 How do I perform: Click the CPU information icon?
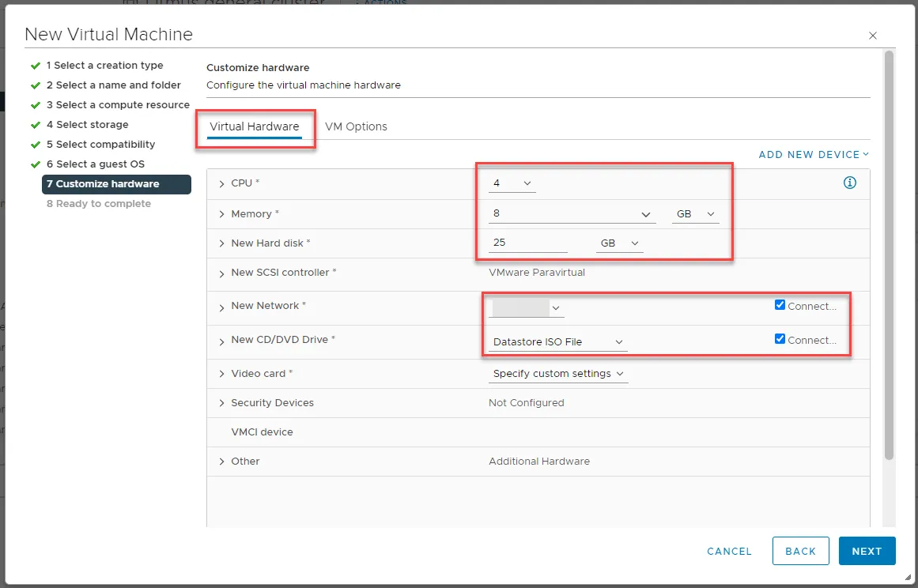pos(849,183)
